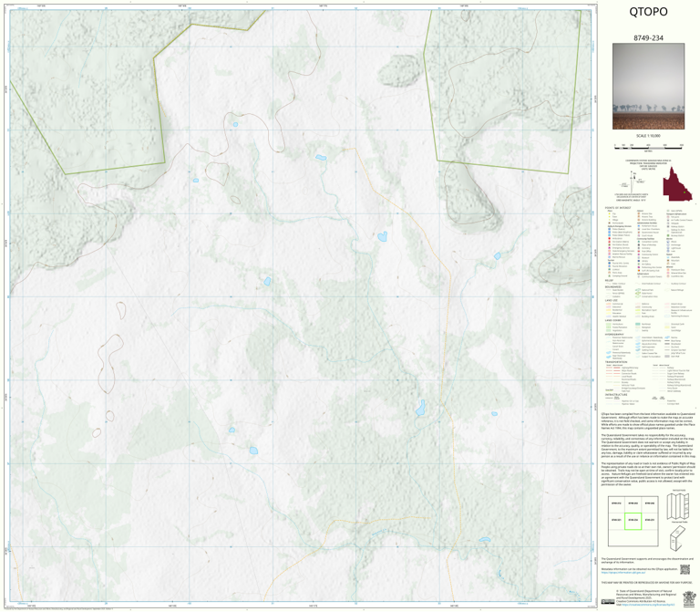
Task: Click the folded map box diagram
Action: pos(678,538)
